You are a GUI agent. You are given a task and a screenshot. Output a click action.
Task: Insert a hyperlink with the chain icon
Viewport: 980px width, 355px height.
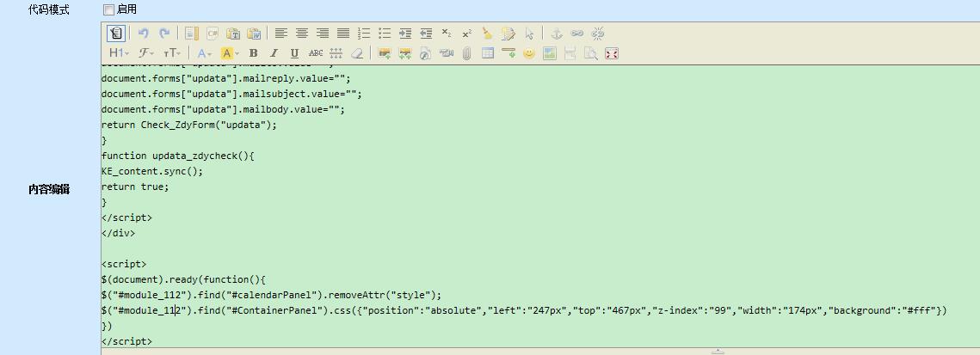click(576, 34)
